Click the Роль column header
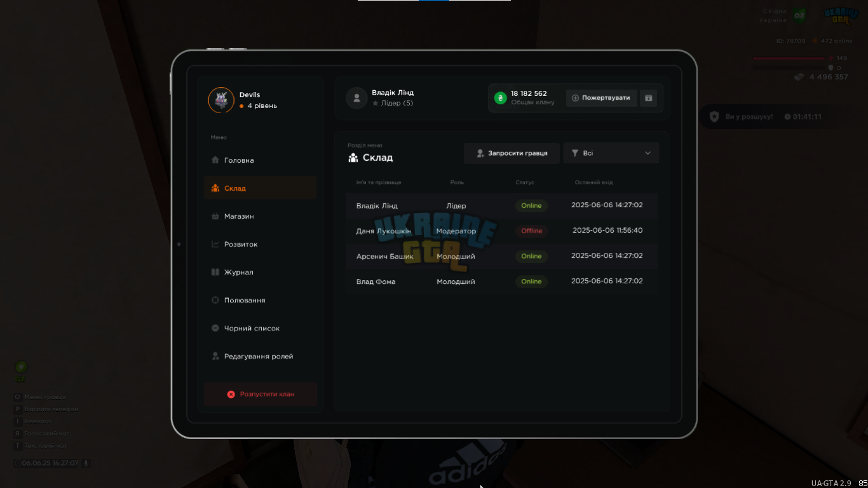Screen dimensions: 868x488 point(457,182)
